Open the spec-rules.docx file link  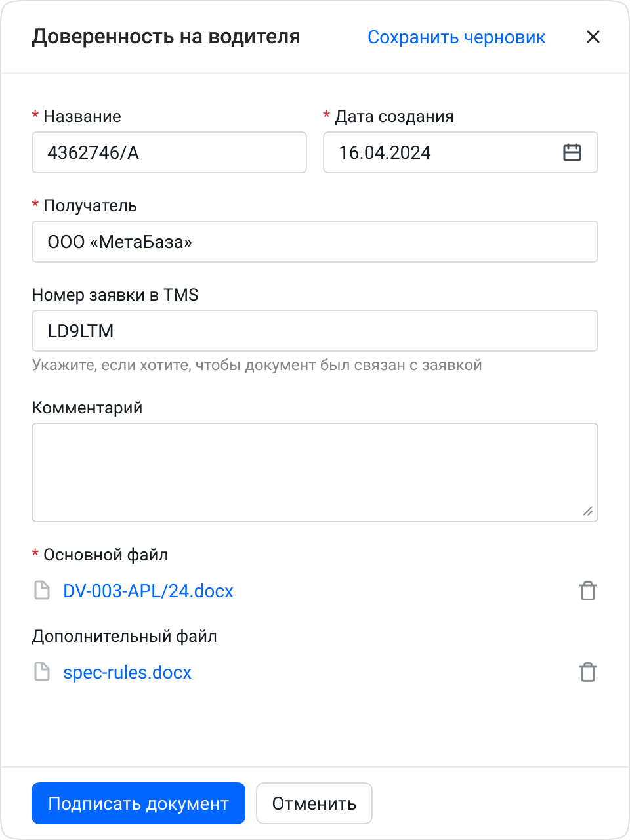127,672
